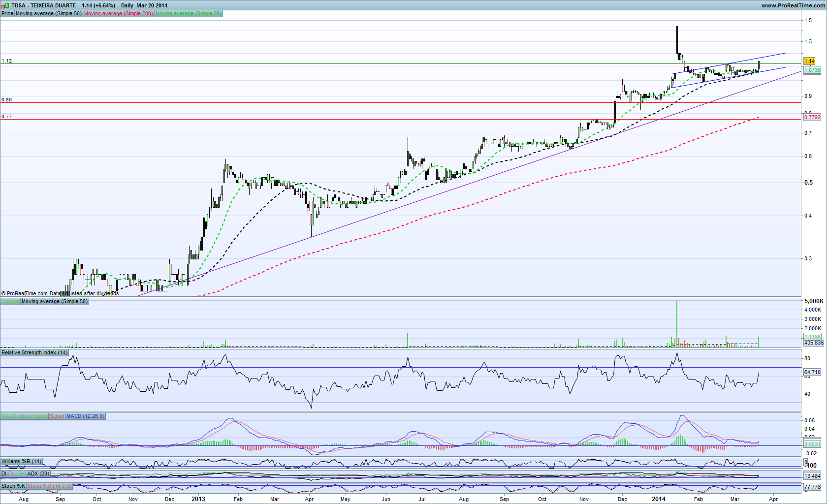Image resolution: width=827 pixels, height=504 pixels.
Task: Click the red 0.7792 moving average value tag
Action: (x=812, y=117)
